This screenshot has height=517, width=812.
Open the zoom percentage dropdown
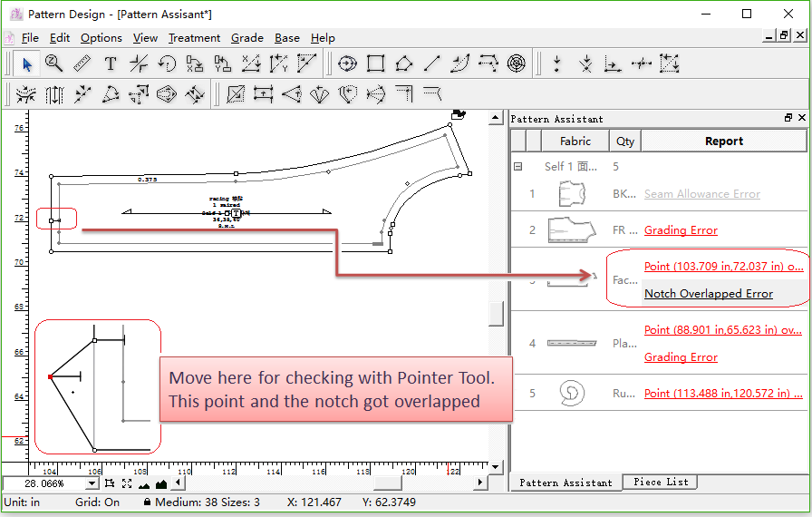coord(92,483)
